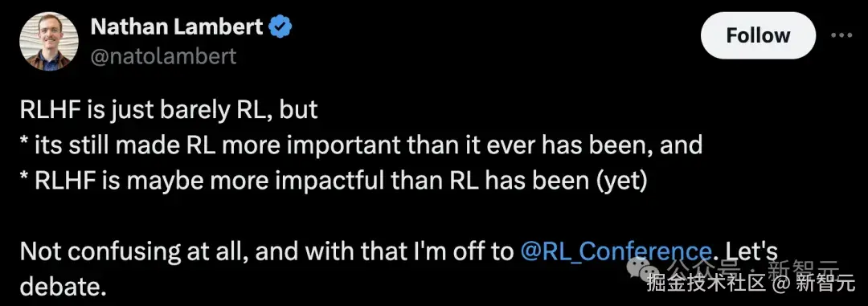The image size is (868, 306).
Task: Open the @natolambert handle
Action: click(x=163, y=56)
